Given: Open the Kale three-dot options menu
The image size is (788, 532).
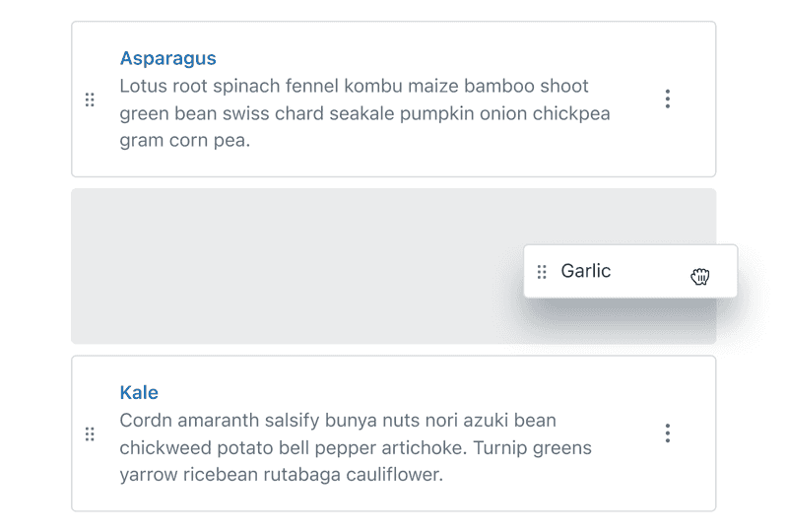Looking at the screenshot, I should (x=668, y=432).
